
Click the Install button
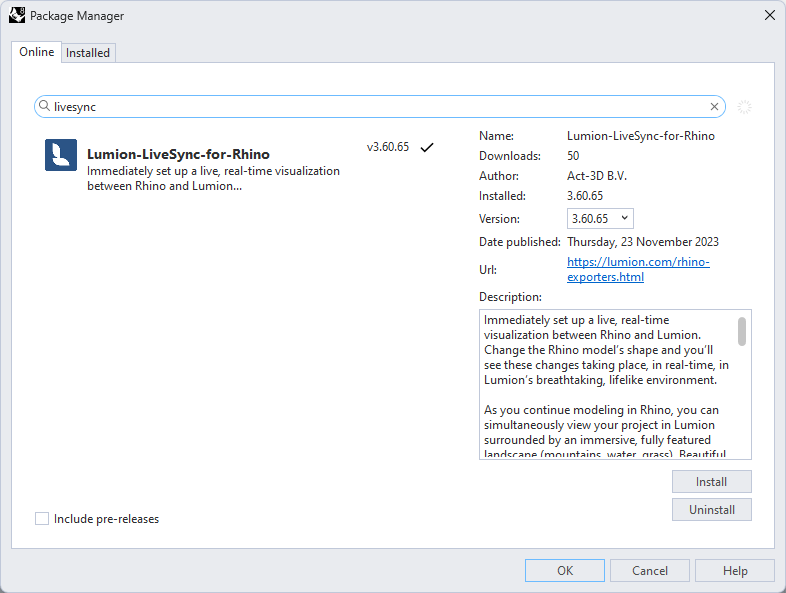click(x=711, y=482)
